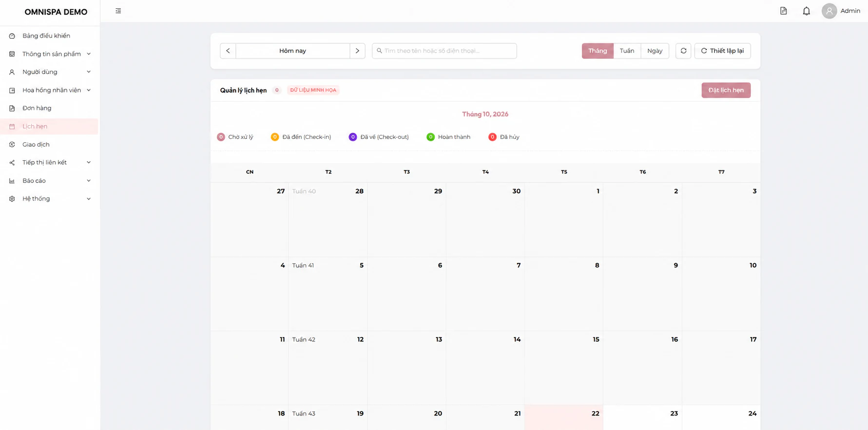Click the Admin avatar icon
868x430 pixels.
coord(829,11)
